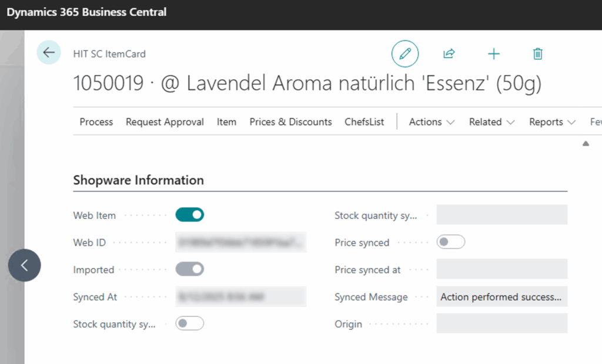602x364 pixels.
Task: Click the Shopware Information section heading
Action: point(139,180)
